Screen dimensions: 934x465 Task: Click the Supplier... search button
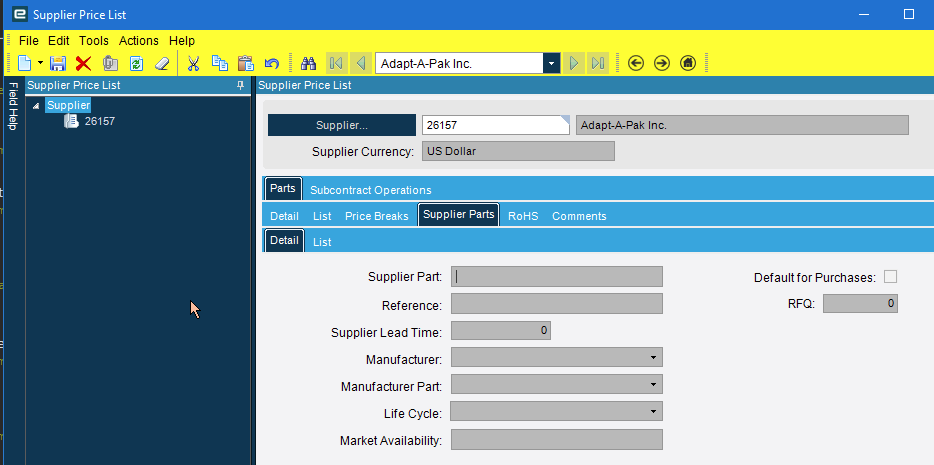[x=342, y=125]
